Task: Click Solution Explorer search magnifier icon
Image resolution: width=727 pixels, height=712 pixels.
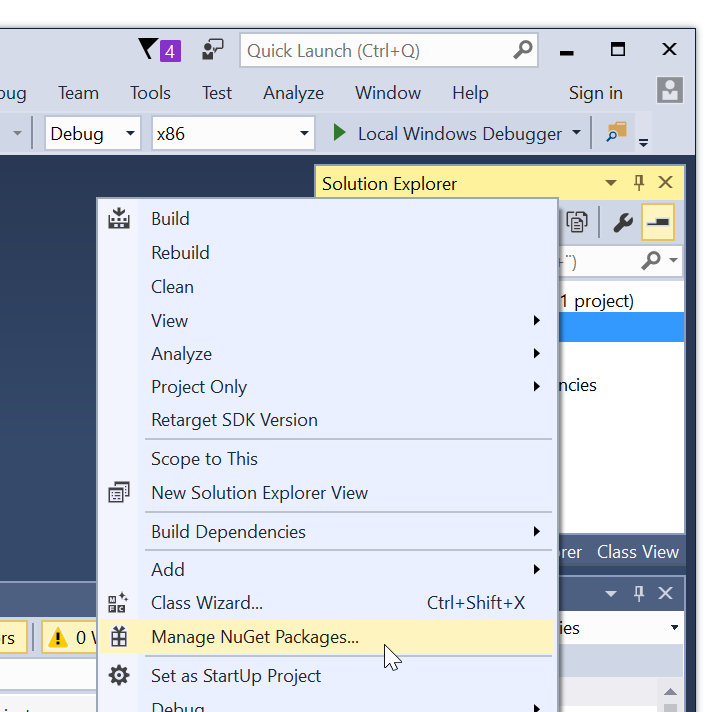Action: pos(651,261)
